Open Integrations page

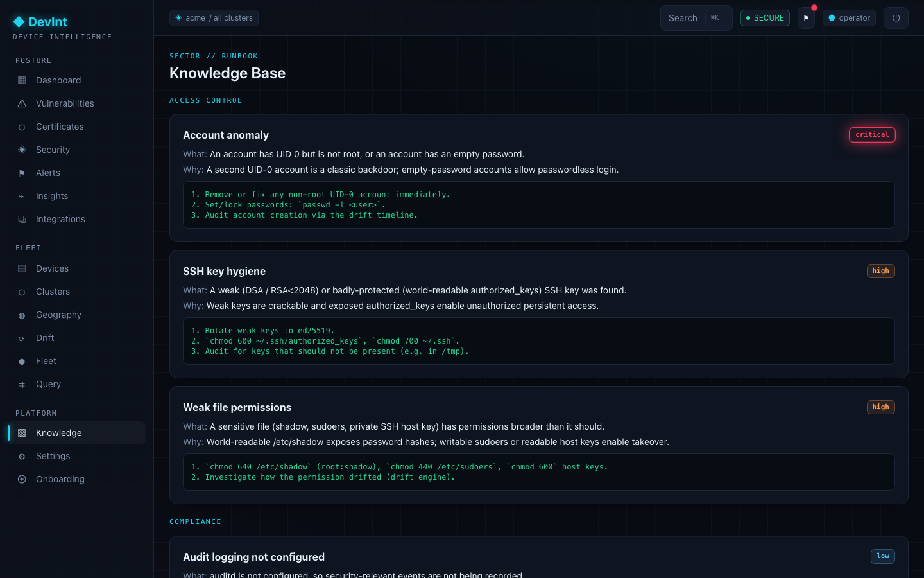77,219
